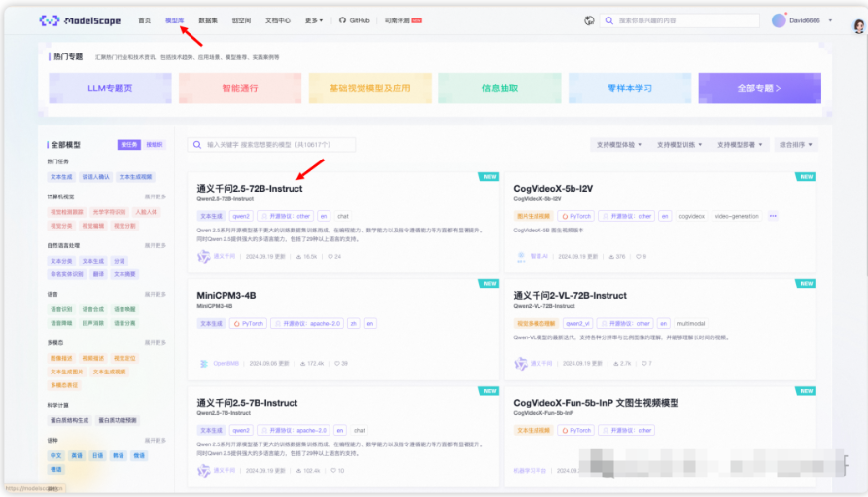Toggle the 语音识别 filter tag
The height and width of the screenshot is (497, 868).
click(61, 309)
